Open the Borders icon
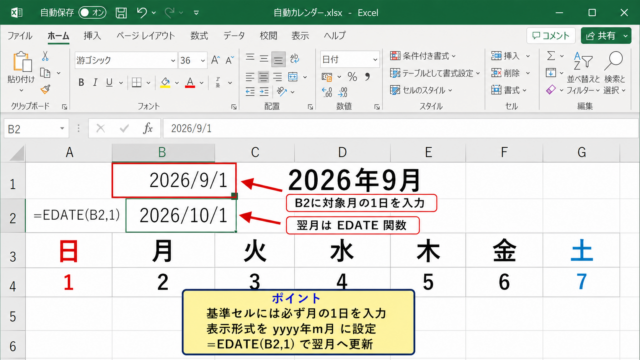 coord(137,83)
